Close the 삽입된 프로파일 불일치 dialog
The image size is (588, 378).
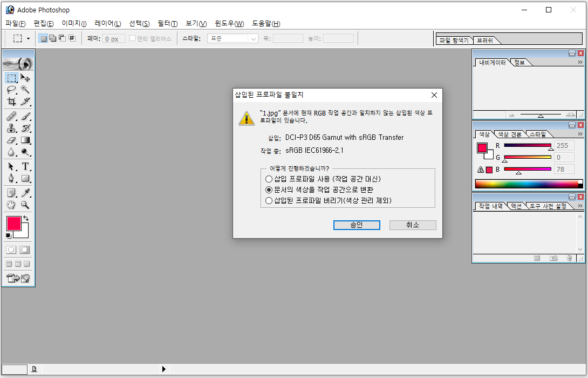[x=434, y=95]
